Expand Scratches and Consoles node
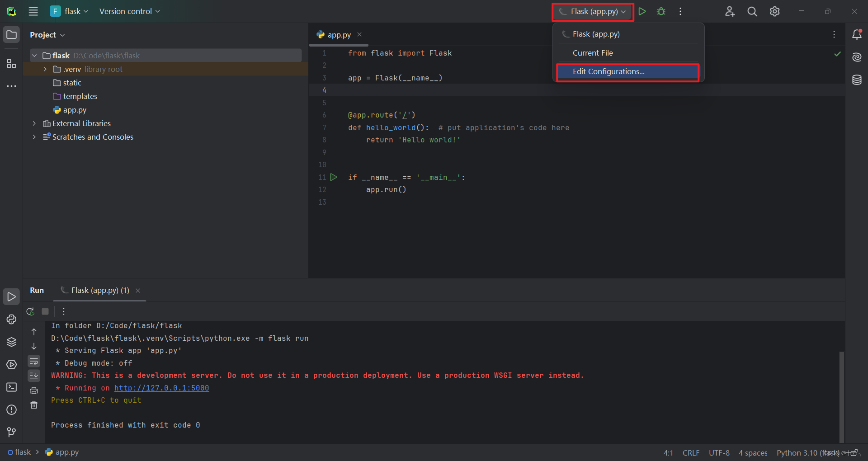Screen dimensions: 868x461 pos(34,137)
